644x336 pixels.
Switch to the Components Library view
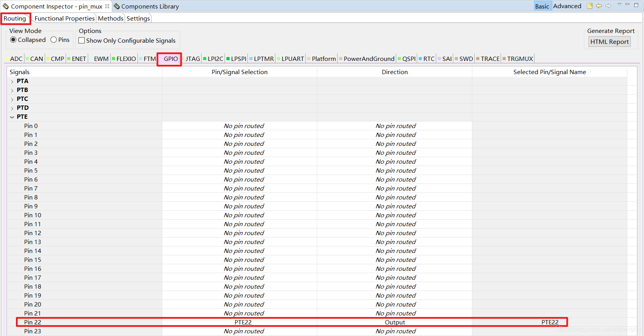[146, 6]
